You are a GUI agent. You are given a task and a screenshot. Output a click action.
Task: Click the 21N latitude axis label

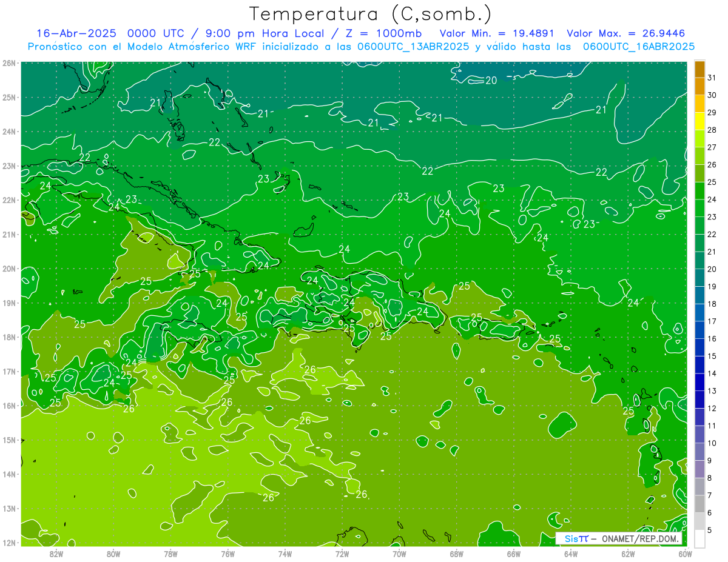coord(9,234)
